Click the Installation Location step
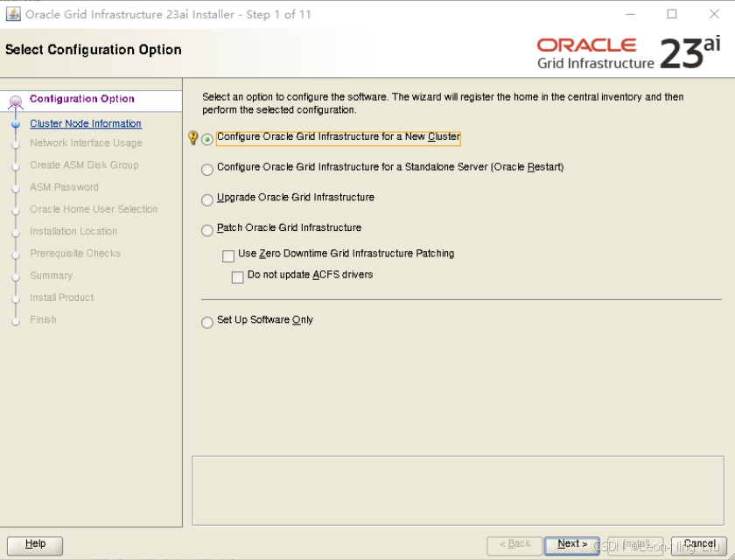This screenshot has width=735, height=560. point(73,231)
